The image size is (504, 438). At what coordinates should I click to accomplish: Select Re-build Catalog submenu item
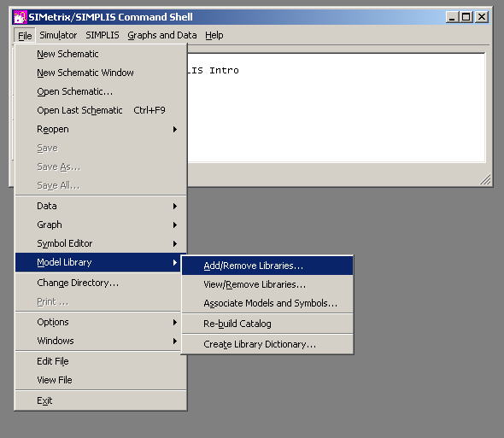click(x=267, y=324)
